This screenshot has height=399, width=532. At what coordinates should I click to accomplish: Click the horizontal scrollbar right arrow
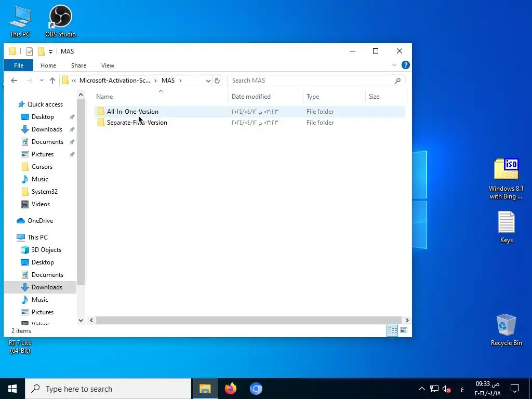(x=407, y=320)
